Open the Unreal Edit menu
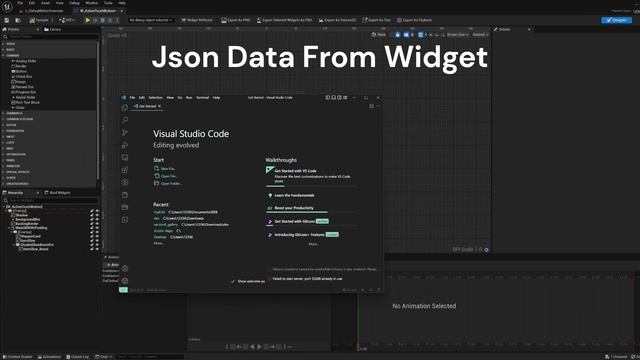The height and width of the screenshot is (360, 640). (32, 3)
